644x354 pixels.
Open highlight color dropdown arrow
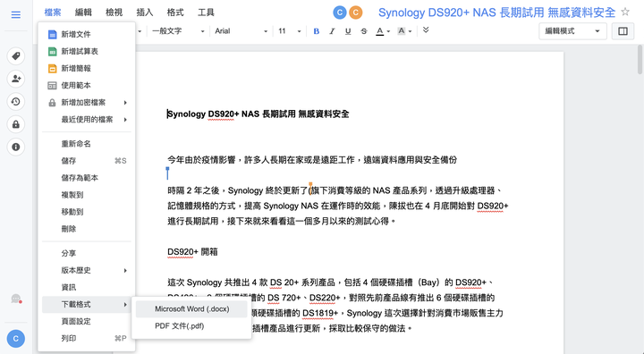point(410,31)
